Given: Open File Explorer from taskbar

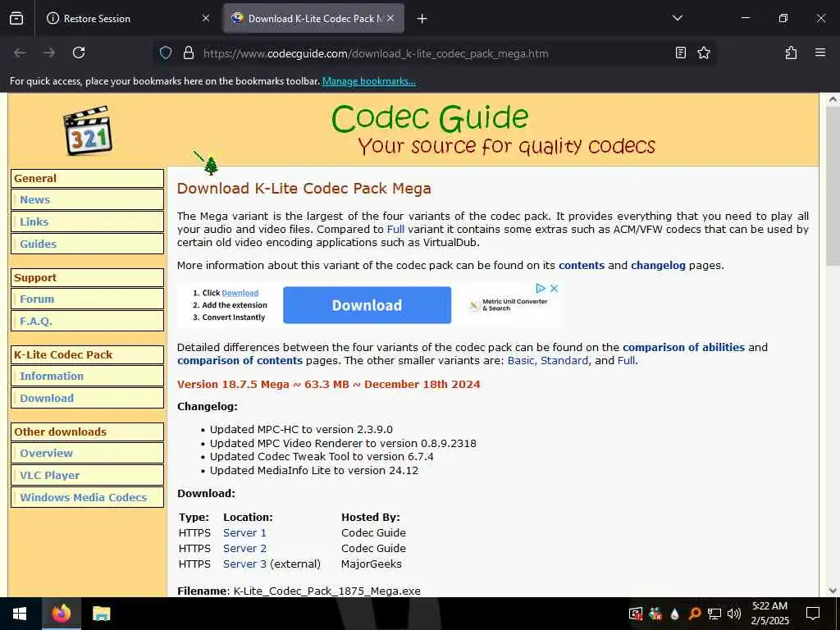Looking at the screenshot, I should (101, 614).
